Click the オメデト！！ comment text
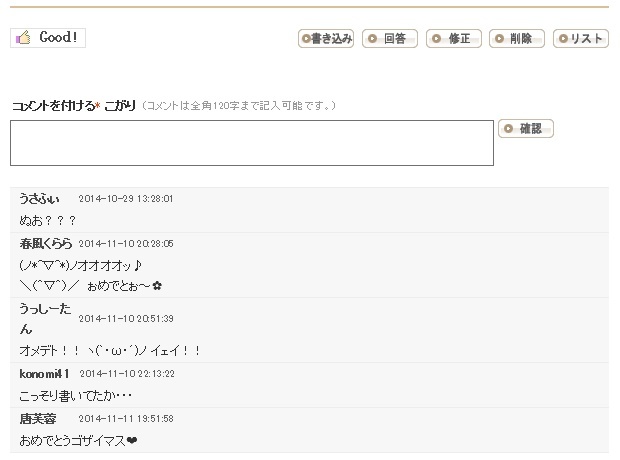 point(110,350)
